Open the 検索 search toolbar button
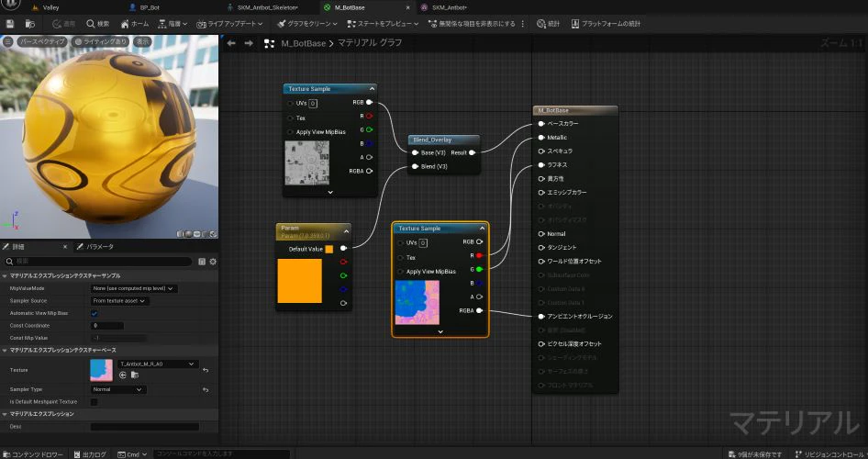Image resolution: width=868 pixels, height=459 pixels. tap(98, 24)
